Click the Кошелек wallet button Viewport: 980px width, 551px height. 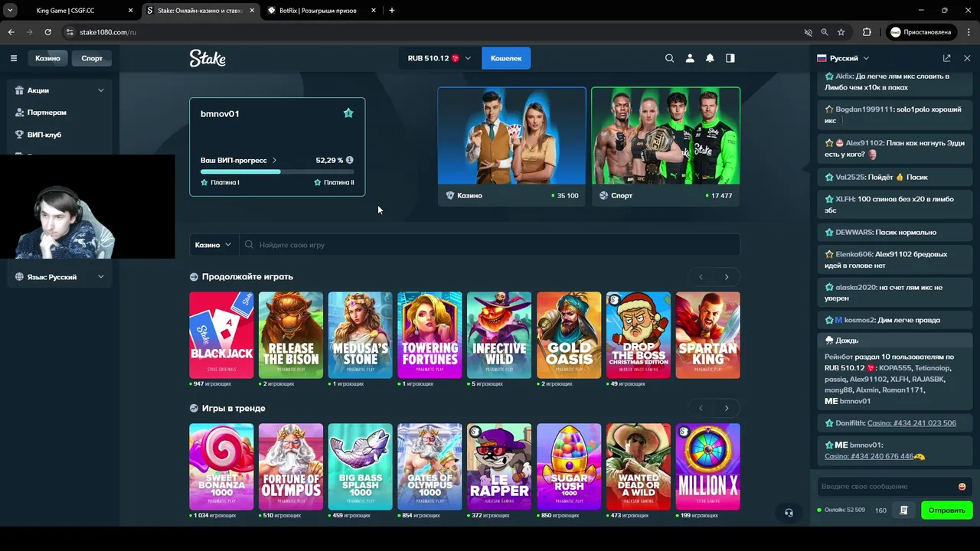506,58
